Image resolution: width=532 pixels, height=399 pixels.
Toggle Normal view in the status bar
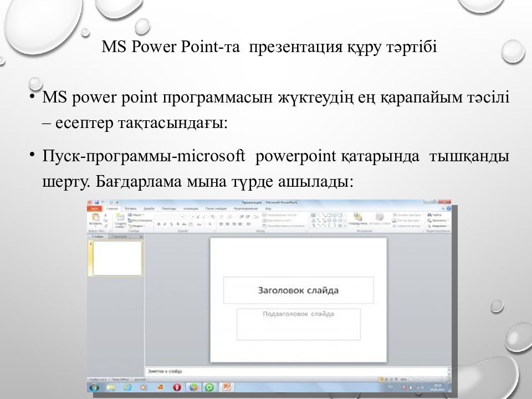[x=380, y=379]
